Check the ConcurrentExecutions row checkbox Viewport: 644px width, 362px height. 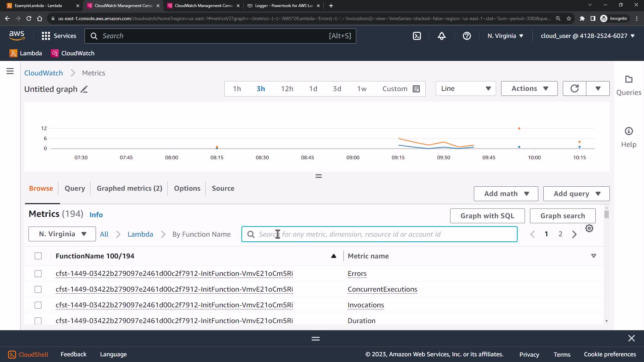pyautogui.click(x=38, y=290)
